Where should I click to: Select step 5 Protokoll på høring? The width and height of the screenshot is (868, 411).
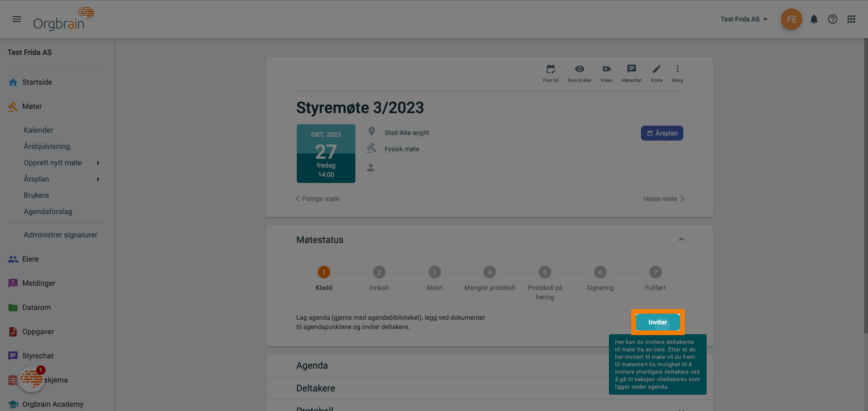545,283
